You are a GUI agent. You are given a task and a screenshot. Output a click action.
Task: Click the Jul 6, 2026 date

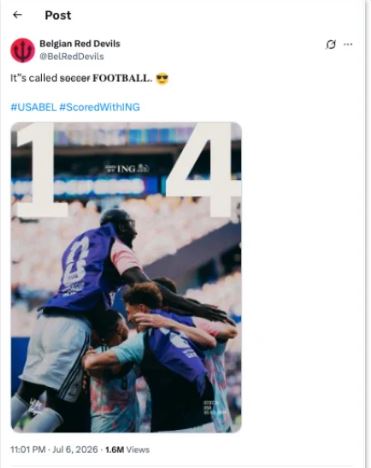tap(75, 450)
